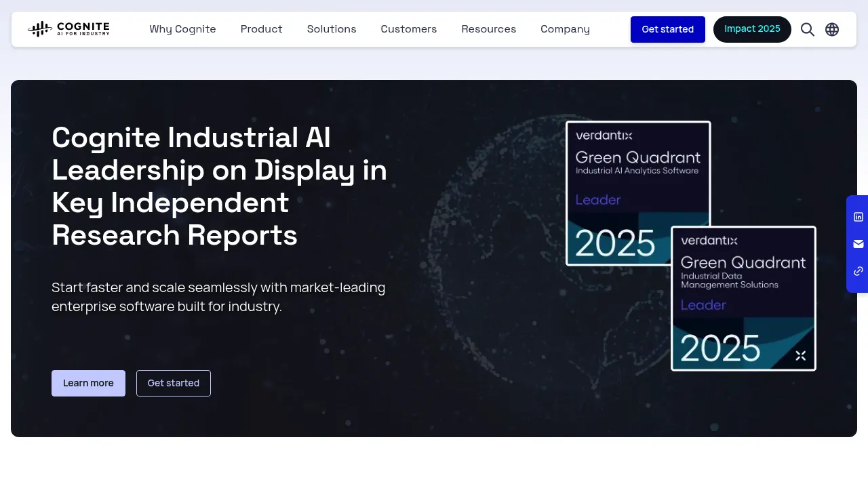Click the Impact 2025 button
Image resolution: width=868 pixels, height=488 pixels.
752,29
